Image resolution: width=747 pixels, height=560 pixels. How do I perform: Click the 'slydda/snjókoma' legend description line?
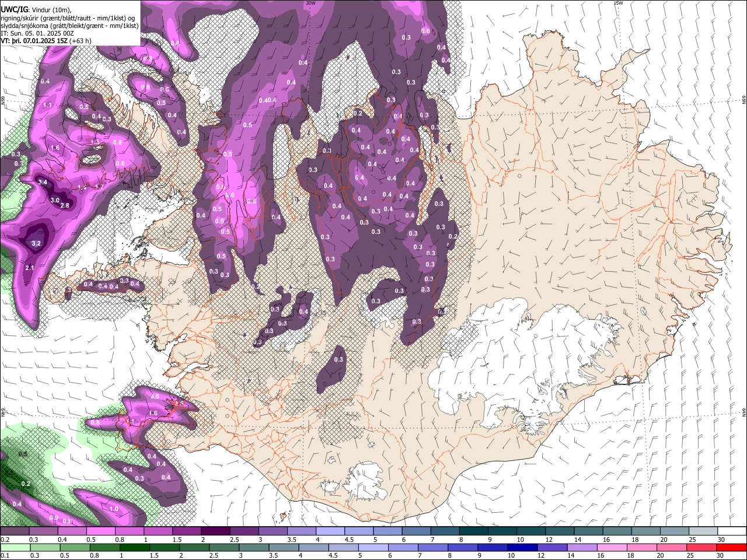pyautogui.click(x=69, y=26)
